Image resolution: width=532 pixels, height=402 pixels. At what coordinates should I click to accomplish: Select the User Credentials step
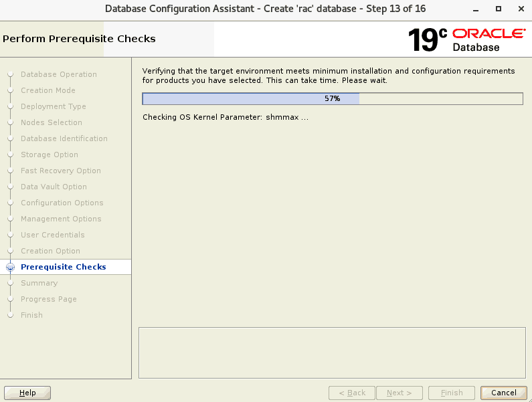point(53,235)
